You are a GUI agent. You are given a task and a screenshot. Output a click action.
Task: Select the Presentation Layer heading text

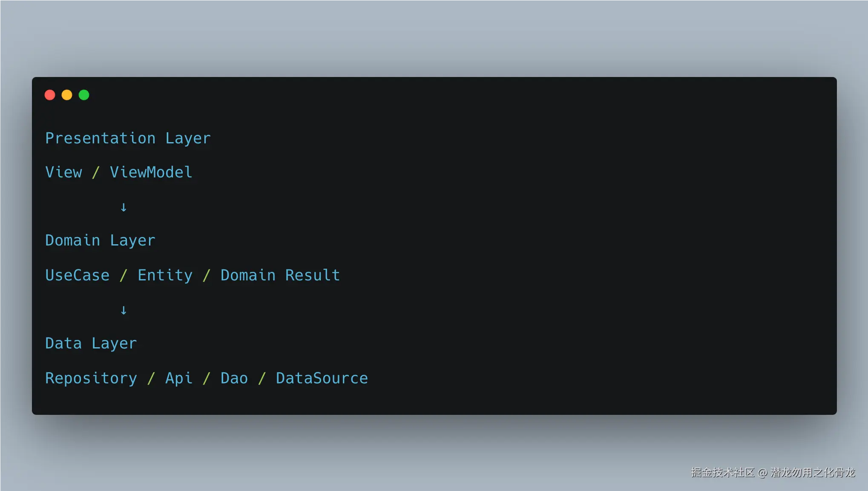pos(128,139)
